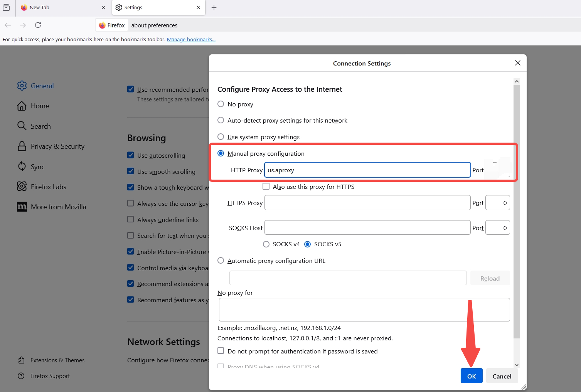Close the Settings tab
Screen dimensions: 581x392
pyautogui.click(x=198, y=7)
